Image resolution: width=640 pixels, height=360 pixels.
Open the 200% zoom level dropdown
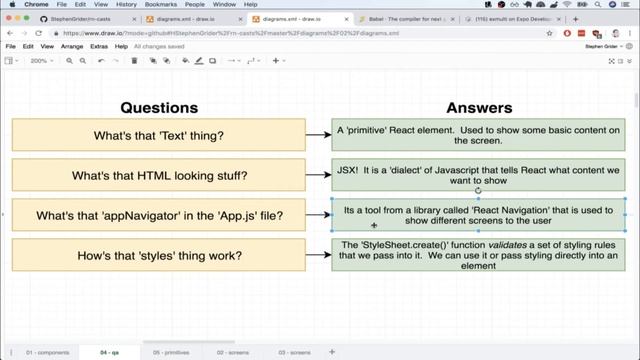(42, 61)
